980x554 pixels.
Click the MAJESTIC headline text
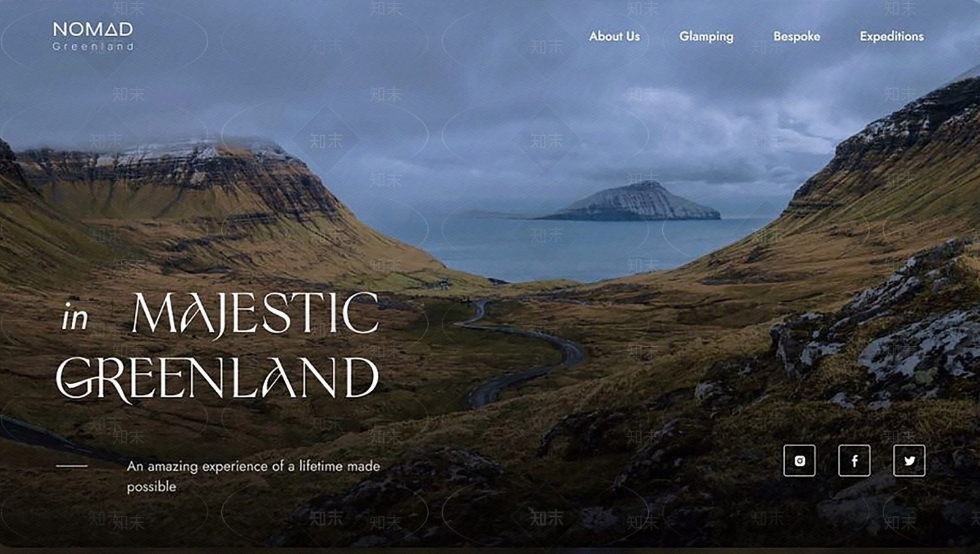coord(255,313)
